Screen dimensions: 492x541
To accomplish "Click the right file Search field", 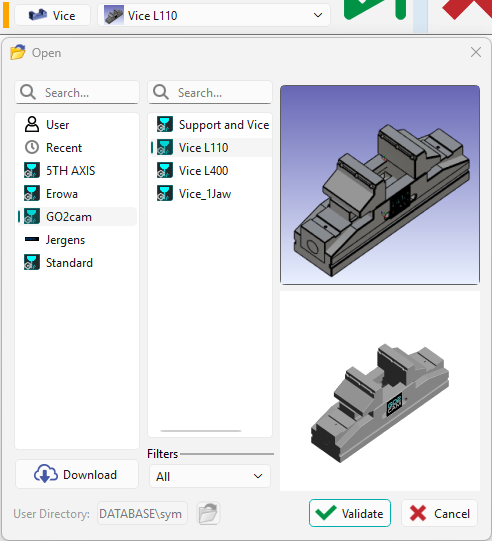I will 210,92.
